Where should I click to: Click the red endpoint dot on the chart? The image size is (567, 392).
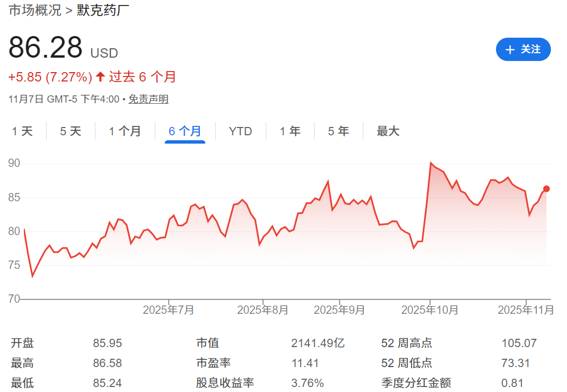(x=546, y=189)
